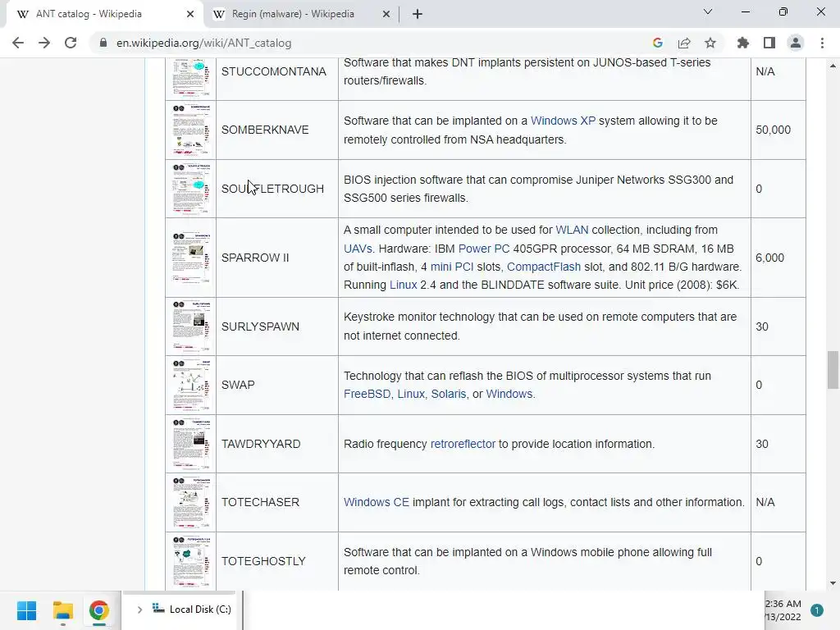840x630 pixels.
Task: Open taskbar clock and date
Action: tap(783, 610)
